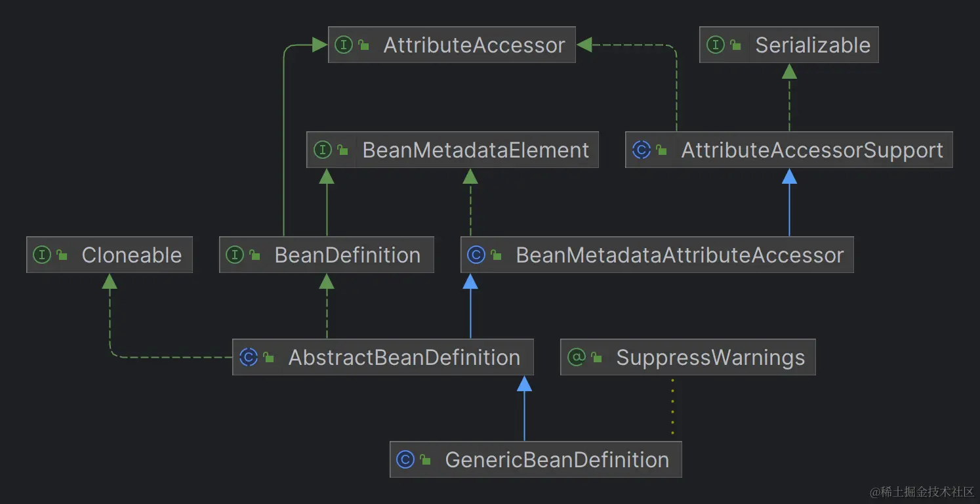
Task: Click the class icon of GenericBeanDefinition
Action: click(406, 459)
